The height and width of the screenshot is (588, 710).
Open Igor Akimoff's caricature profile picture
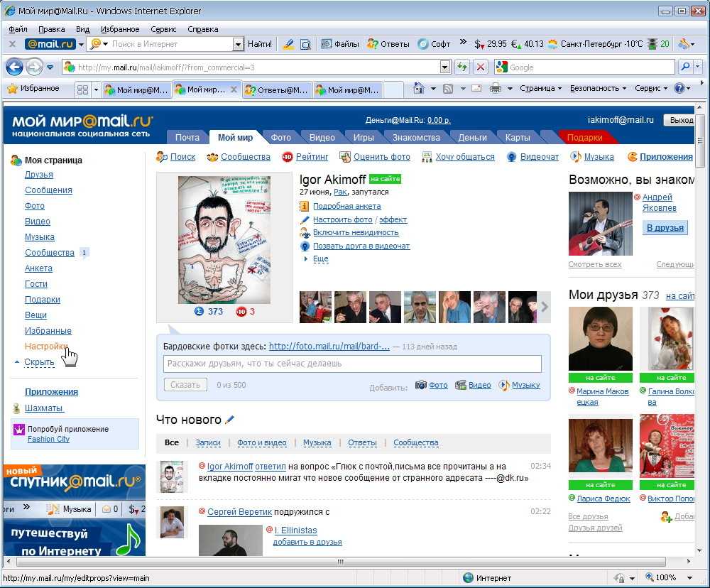pos(224,239)
